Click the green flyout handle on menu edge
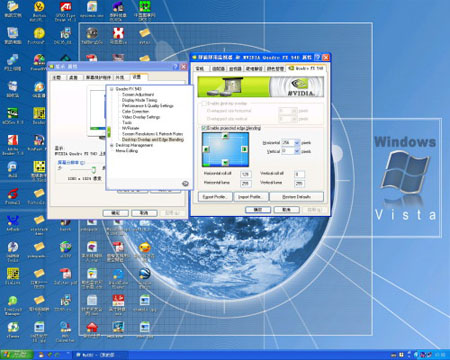Screen dimensions: 450x360 click(109, 132)
